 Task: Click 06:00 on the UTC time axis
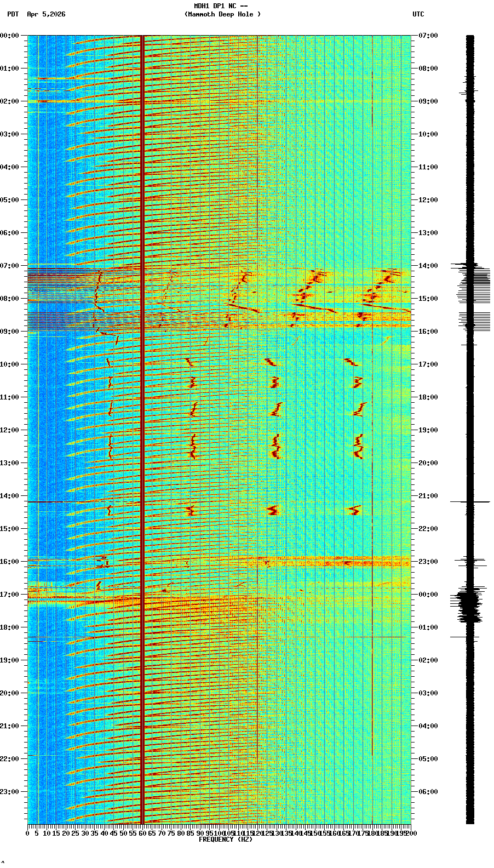point(428,792)
